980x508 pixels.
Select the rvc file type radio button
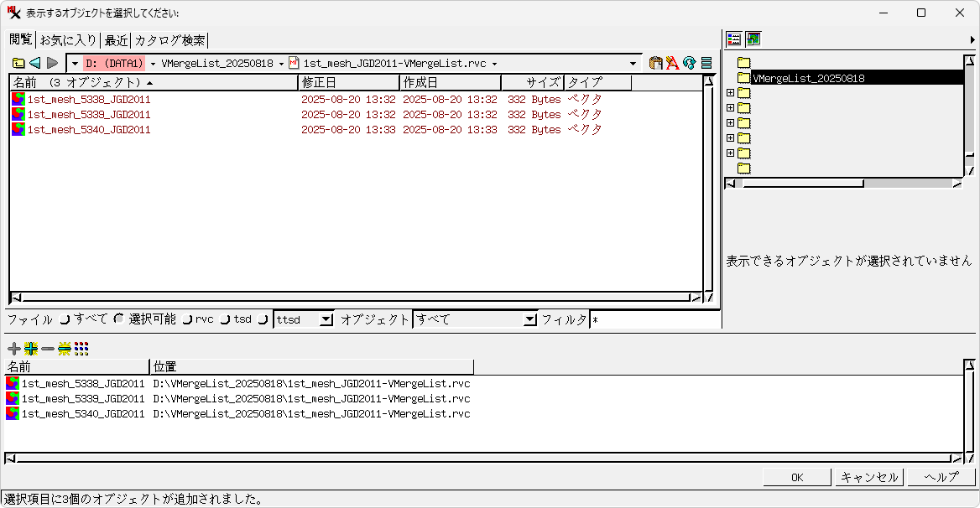point(187,319)
